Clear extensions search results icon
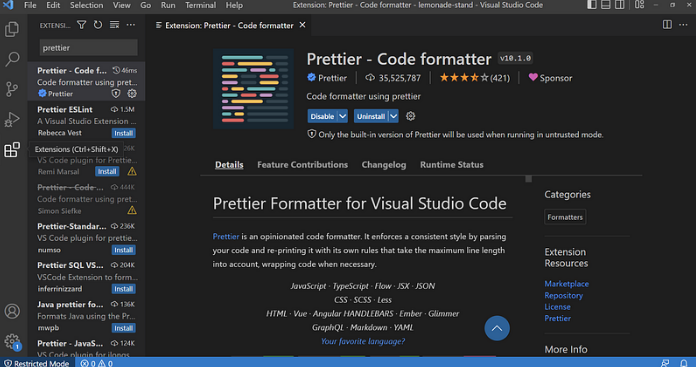696x367 pixels. [x=115, y=25]
